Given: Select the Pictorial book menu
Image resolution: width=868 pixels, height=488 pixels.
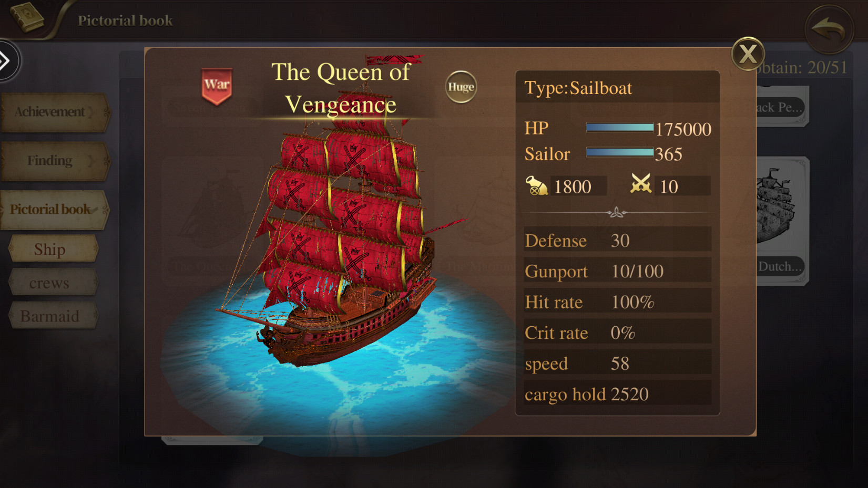Looking at the screenshot, I should (x=54, y=210).
